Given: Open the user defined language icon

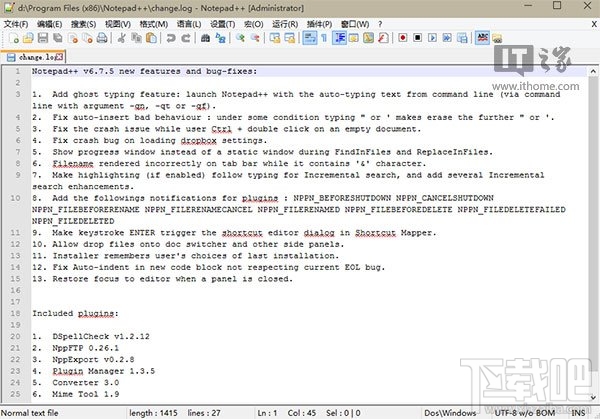Looking at the screenshot, I should [x=354, y=38].
